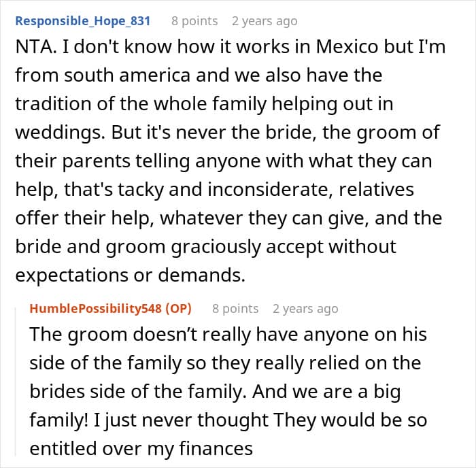Image resolution: width=476 pixels, height=468 pixels.
Task: Click the reply's "8 points" score
Action: click(x=235, y=308)
